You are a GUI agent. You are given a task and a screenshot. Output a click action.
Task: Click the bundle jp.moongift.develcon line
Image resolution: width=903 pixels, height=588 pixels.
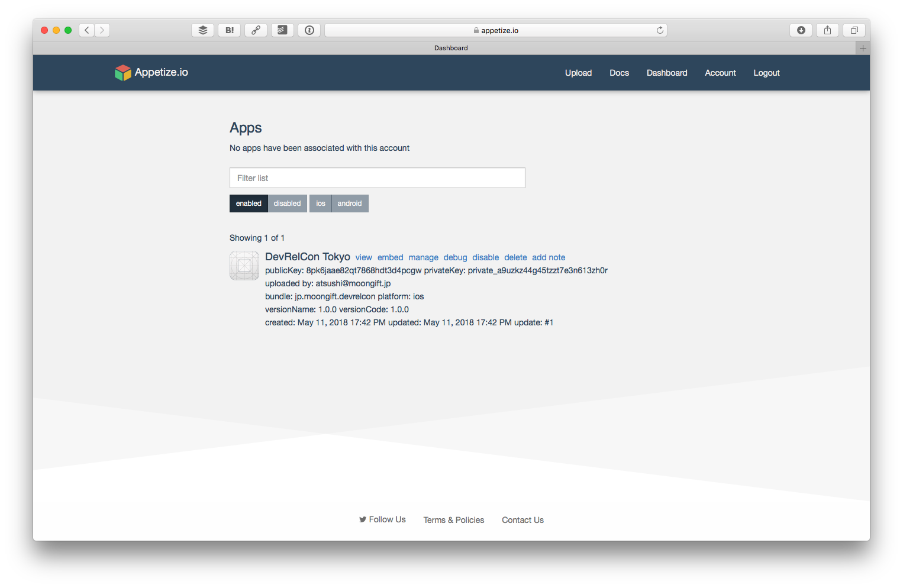(x=344, y=296)
